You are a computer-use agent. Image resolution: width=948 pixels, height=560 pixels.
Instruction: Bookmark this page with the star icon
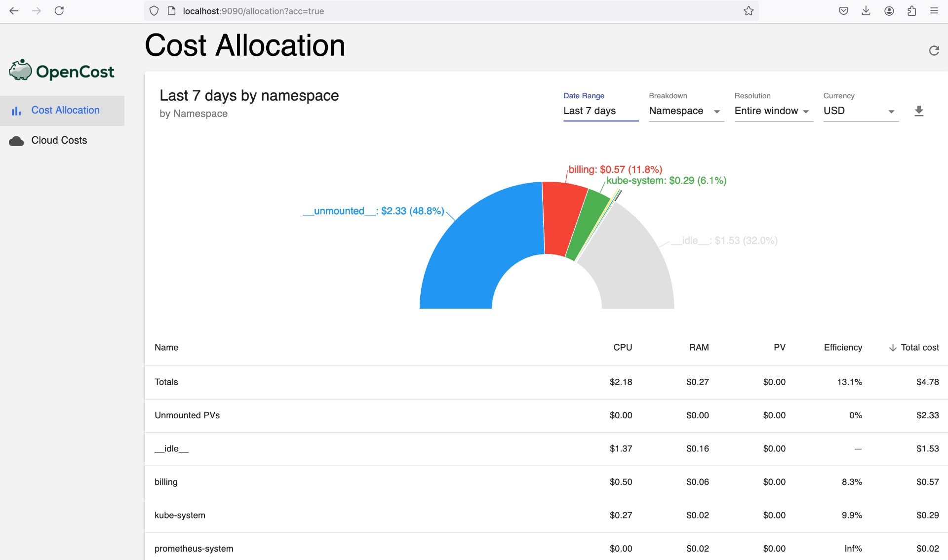click(x=749, y=11)
